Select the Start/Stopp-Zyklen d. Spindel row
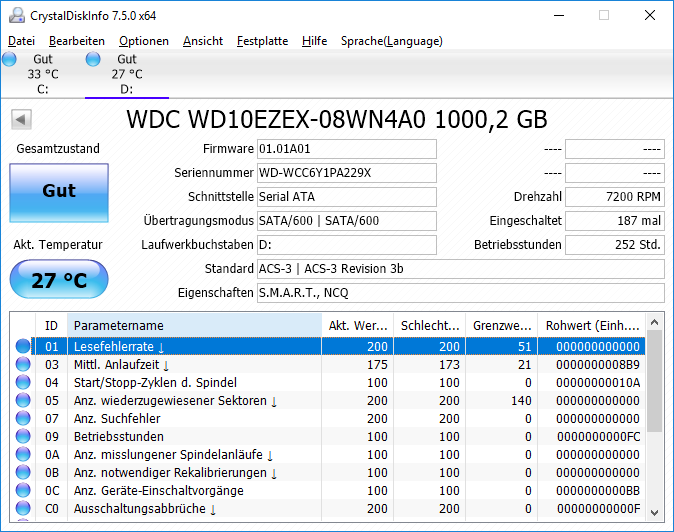 pyautogui.click(x=328, y=382)
